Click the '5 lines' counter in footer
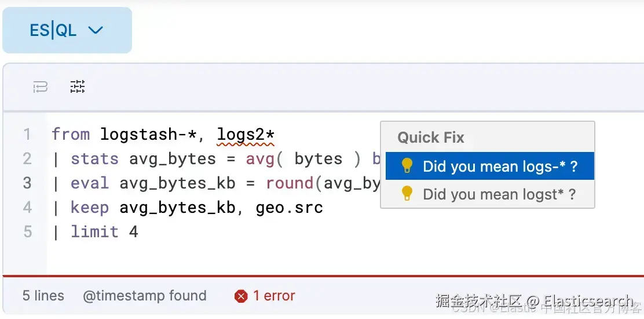Viewport: 644px width, 319px height. click(43, 296)
